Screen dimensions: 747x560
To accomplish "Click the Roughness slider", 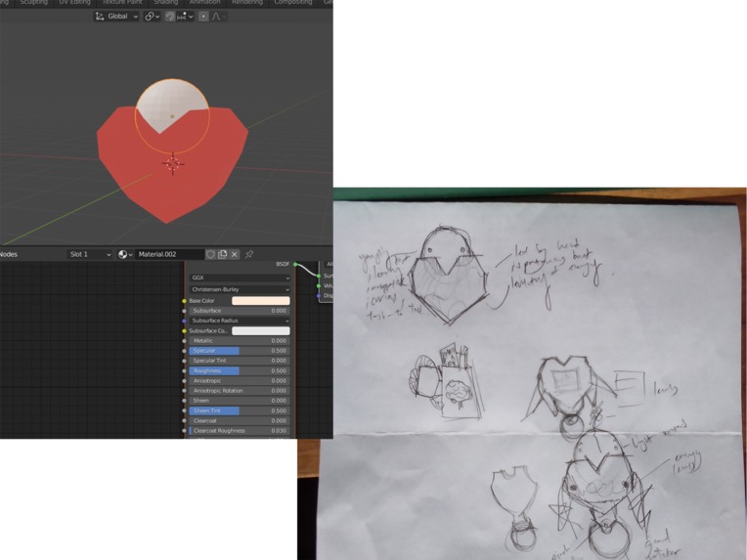I will pos(240,371).
